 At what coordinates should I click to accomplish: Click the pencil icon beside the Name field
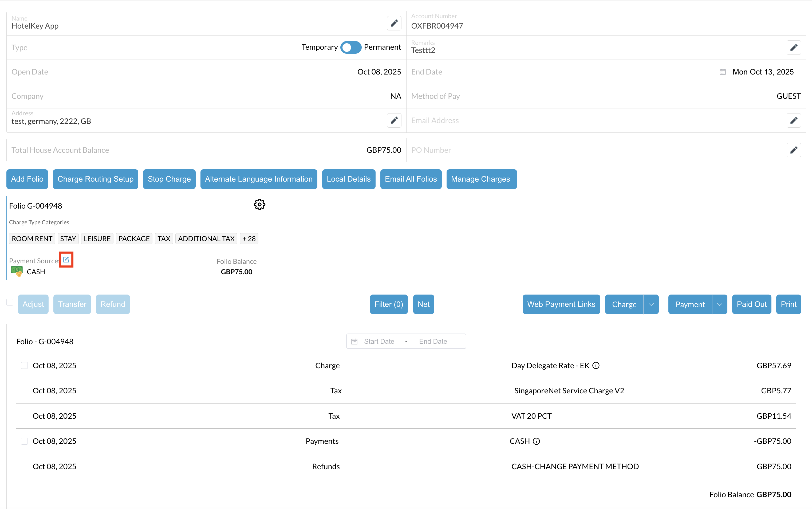pos(394,23)
